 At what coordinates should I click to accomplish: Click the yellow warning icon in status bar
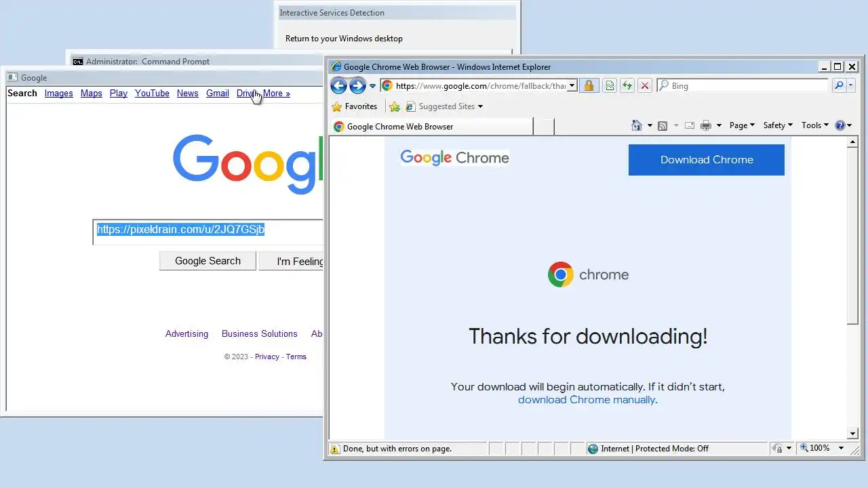[335, 449]
